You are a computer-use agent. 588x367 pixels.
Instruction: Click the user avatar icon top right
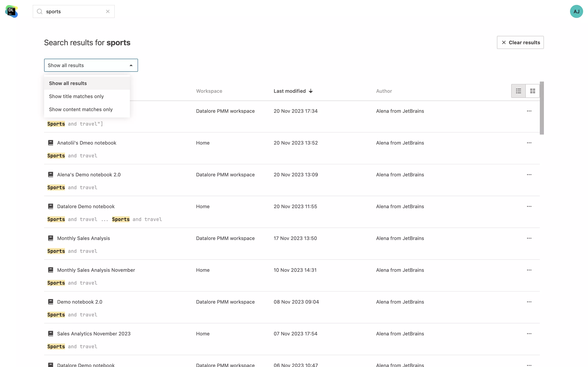577,11
